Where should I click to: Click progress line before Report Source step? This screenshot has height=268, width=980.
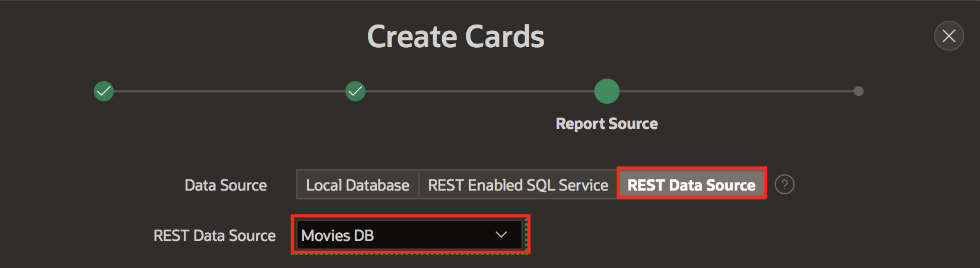pos(479,91)
